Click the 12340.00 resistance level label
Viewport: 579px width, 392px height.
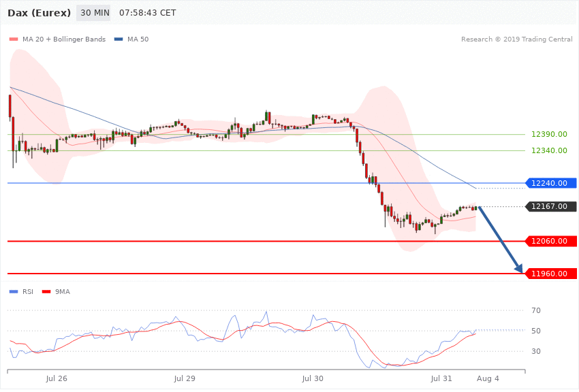[x=549, y=150]
